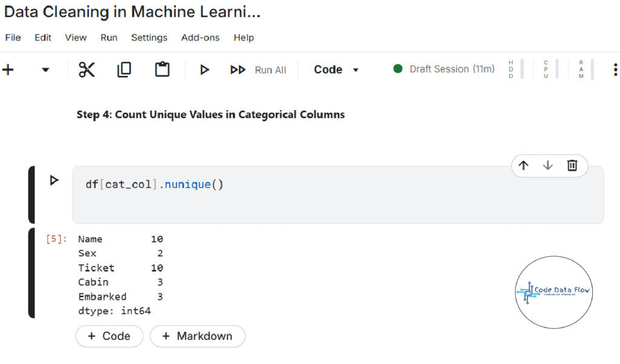Open the three-dot more options menu
The image size is (620, 364).
615,70
